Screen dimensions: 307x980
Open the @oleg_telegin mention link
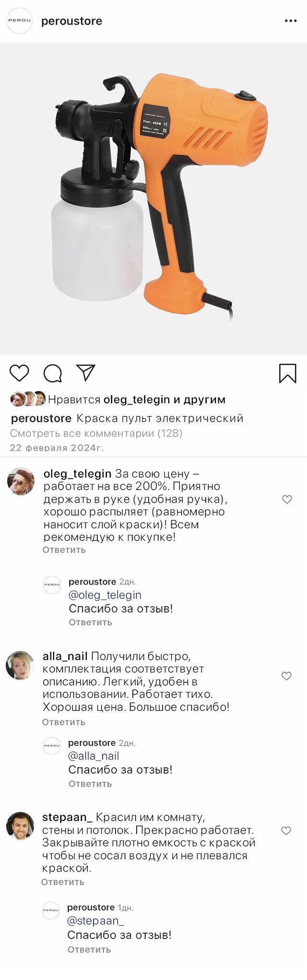105,595
